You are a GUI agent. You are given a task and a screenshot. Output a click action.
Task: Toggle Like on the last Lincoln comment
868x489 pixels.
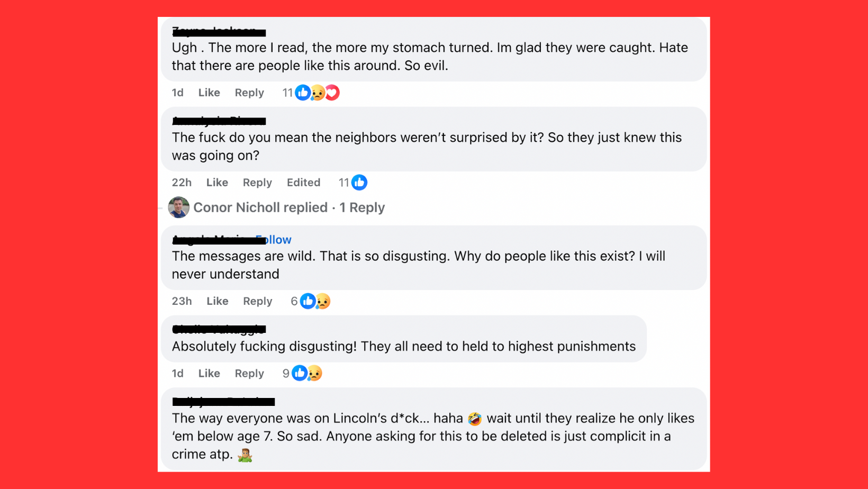209,482
